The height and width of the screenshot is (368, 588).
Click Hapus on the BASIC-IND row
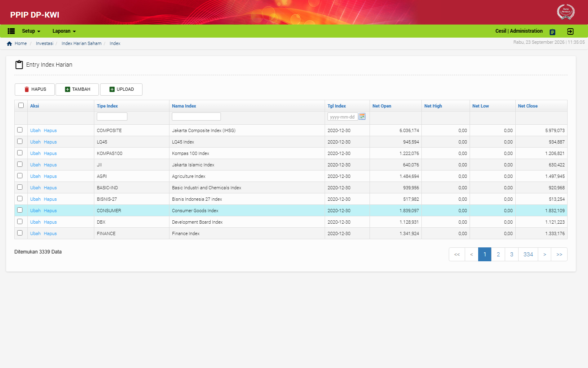(50, 188)
